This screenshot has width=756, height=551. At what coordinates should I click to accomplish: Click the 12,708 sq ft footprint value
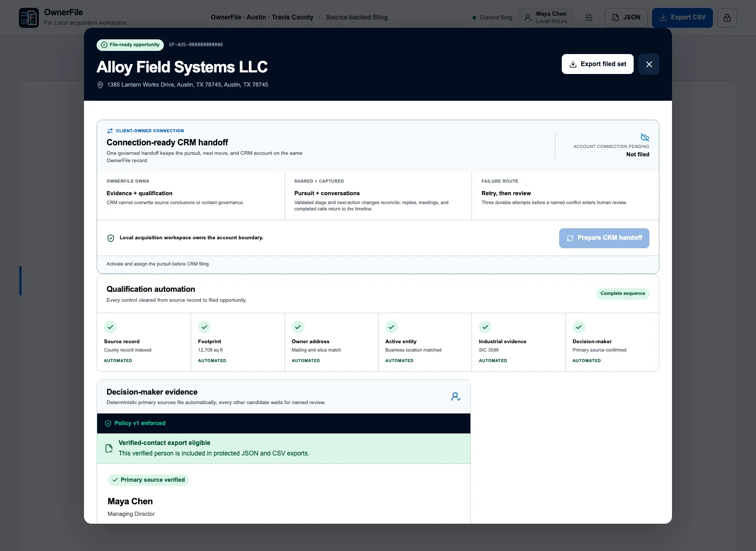pos(211,350)
